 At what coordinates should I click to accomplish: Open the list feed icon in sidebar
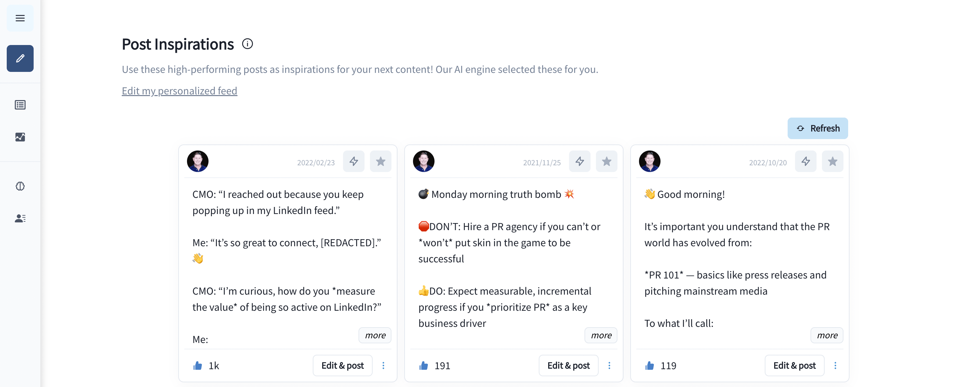click(x=20, y=104)
